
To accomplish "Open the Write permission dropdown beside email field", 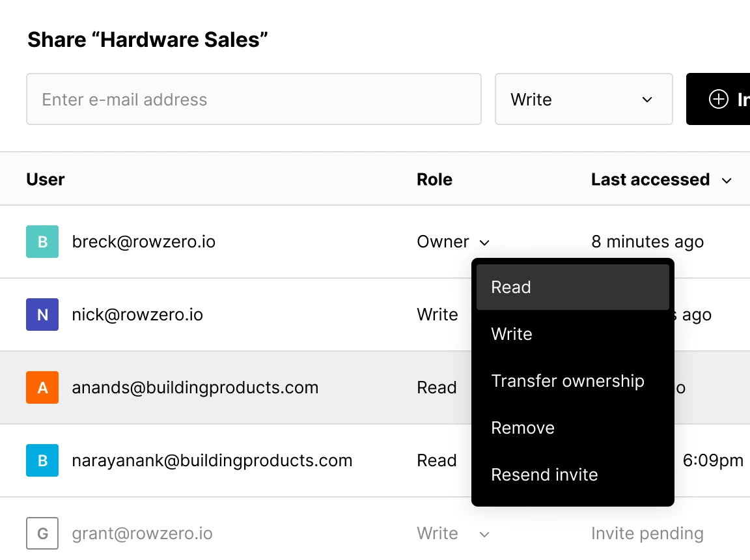I will click(583, 99).
